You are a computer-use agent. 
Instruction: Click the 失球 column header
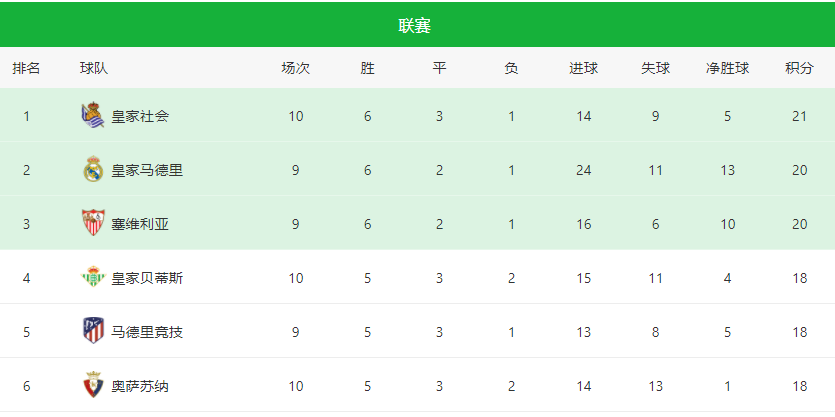pos(656,68)
